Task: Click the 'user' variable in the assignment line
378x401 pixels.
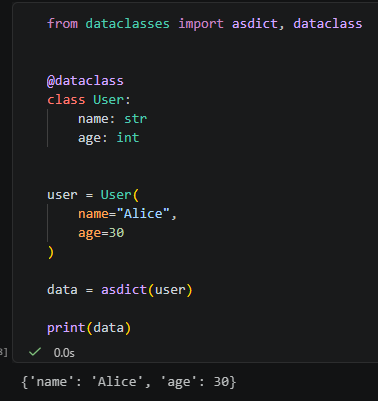Action: [x=62, y=195]
